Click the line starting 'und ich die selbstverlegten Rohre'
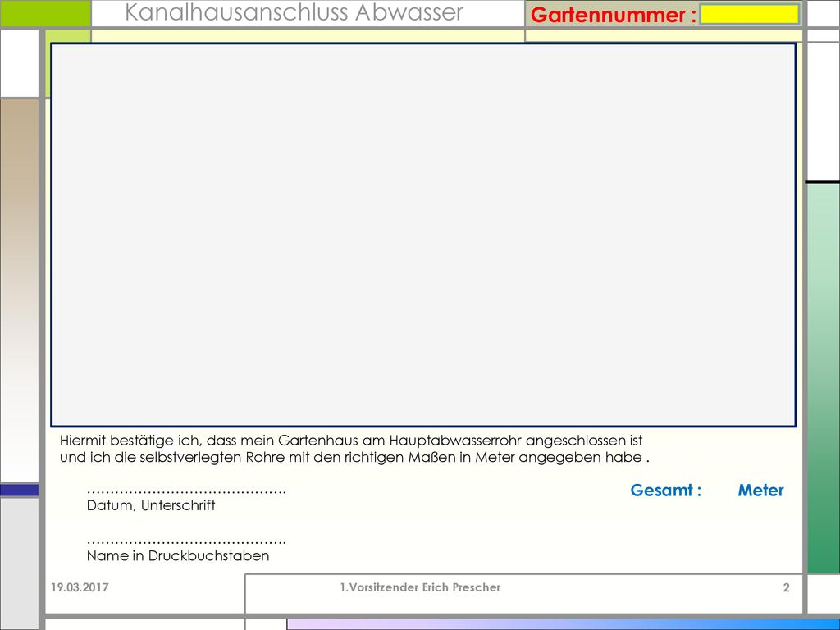Image resolution: width=840 pixels, height=630 pixels. coord(354,458)
